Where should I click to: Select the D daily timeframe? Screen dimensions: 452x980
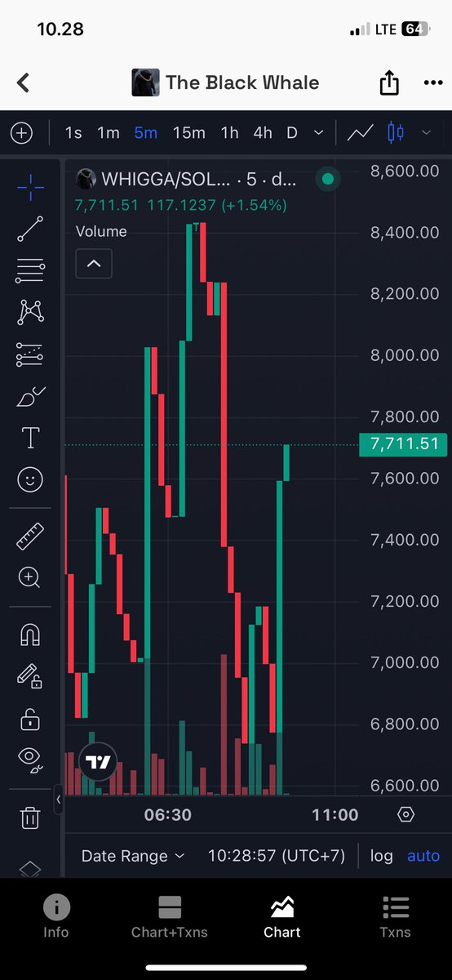pyautogui.click(x=292, y=132)
